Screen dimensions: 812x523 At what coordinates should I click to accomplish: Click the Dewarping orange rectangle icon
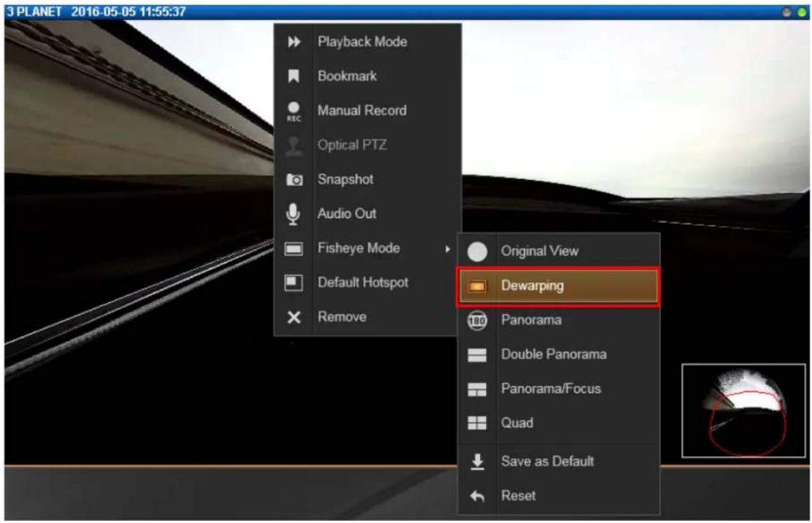[477, 286]
